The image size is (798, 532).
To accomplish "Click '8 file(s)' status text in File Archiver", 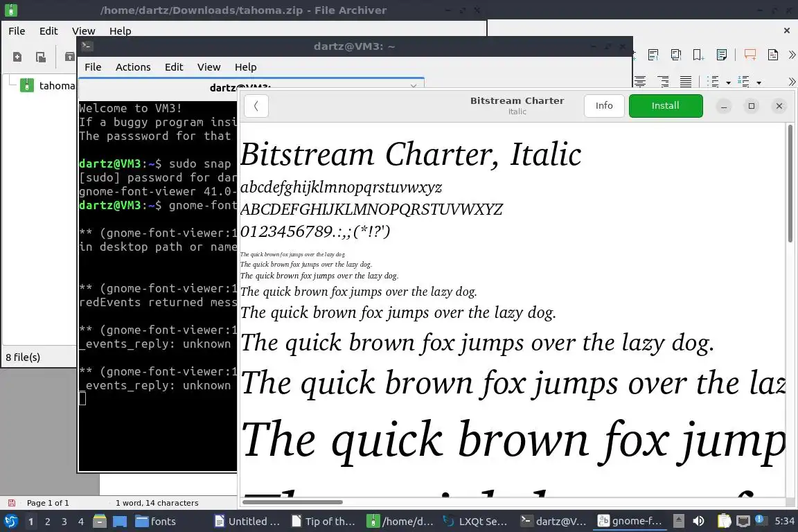I will point(23,357).
